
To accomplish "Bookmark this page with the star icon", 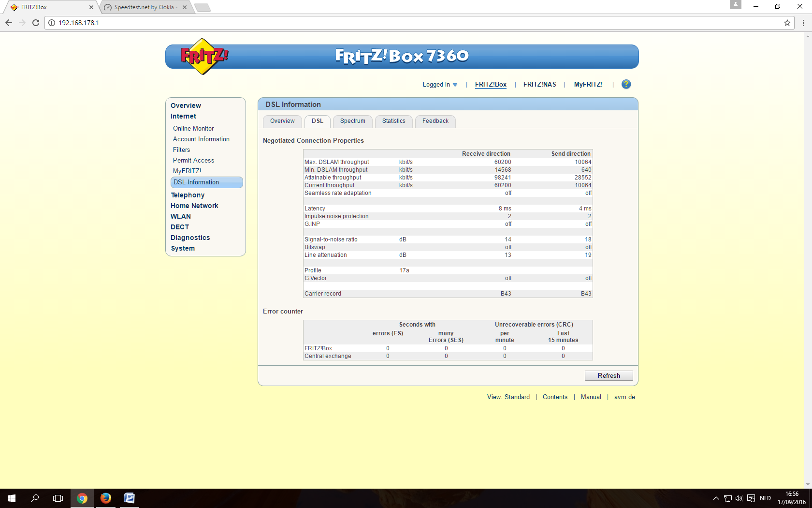I will [787, 23].
